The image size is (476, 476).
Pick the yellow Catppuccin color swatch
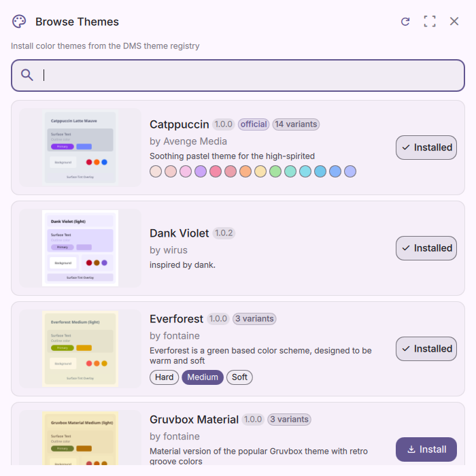(x=260, y=171)
